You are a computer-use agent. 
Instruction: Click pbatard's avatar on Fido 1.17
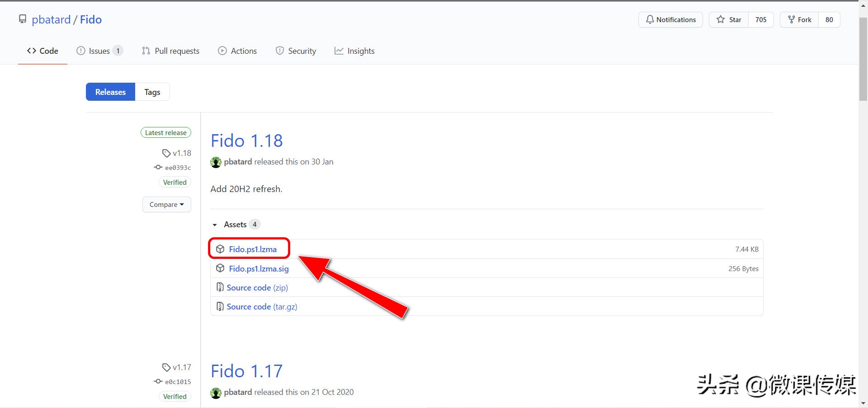[216, 393]
